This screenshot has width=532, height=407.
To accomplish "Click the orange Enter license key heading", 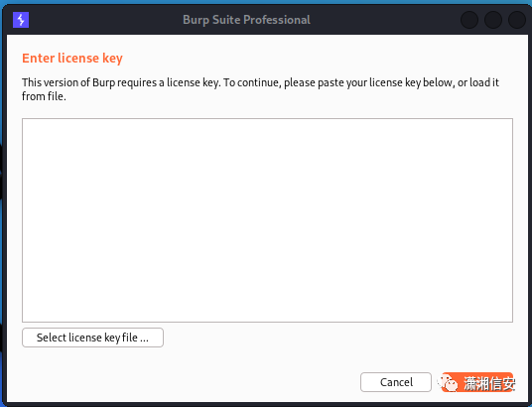I will [x=72, y=59].
